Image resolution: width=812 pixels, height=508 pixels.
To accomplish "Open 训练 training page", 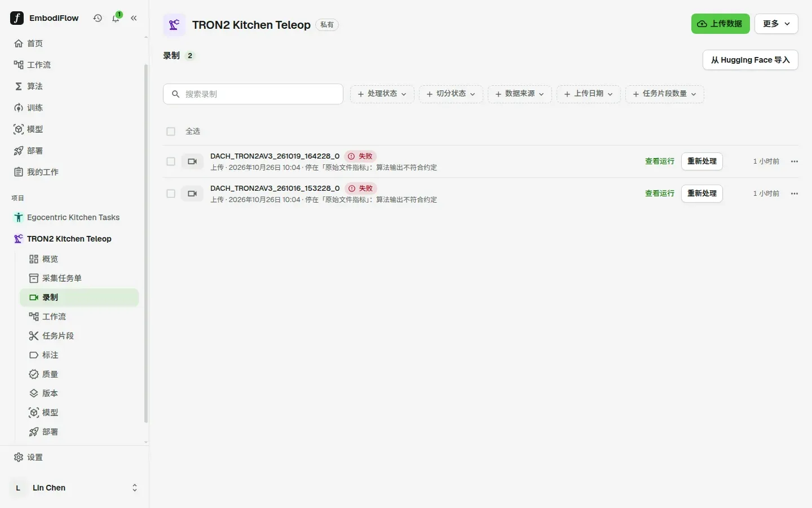I will tap(74, 108).
